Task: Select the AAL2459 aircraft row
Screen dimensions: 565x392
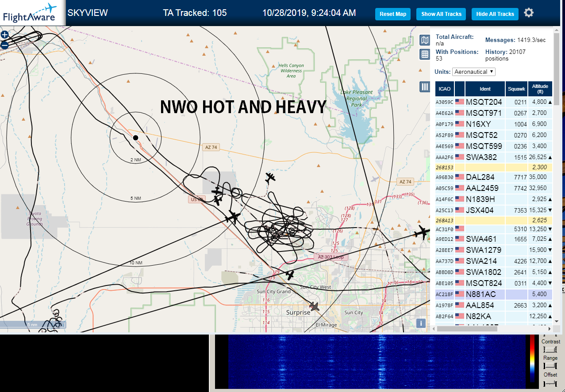Action: pyautogui.click(x=494, y=188)
